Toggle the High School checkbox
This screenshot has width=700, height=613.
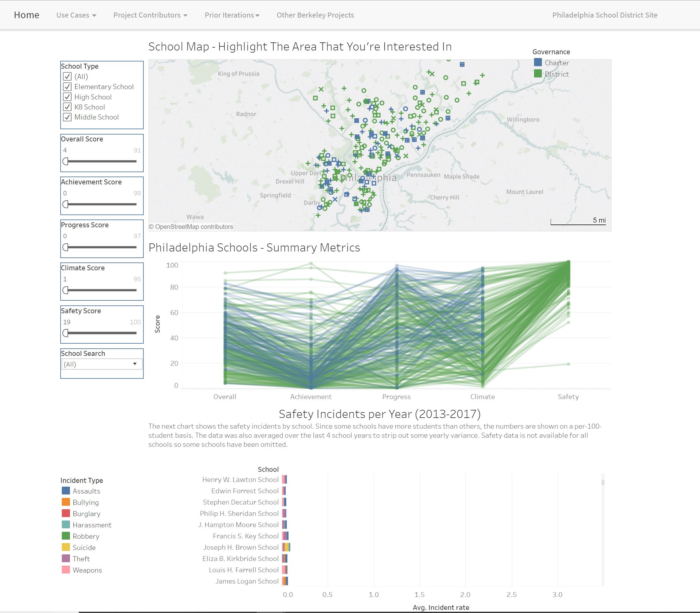pyautogui.click(x=67, y=96)
